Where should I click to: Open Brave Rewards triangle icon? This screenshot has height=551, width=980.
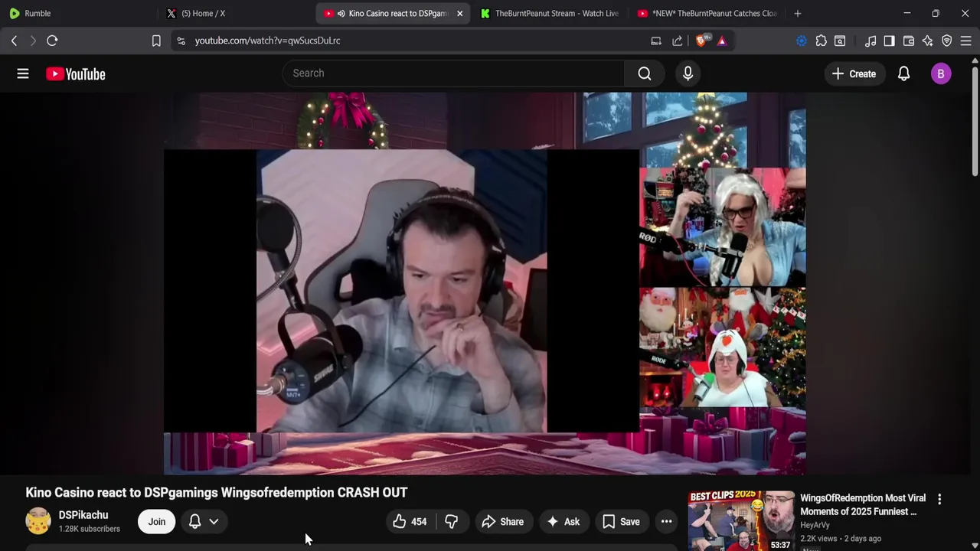pyautogui.click(x=722, y=41)
